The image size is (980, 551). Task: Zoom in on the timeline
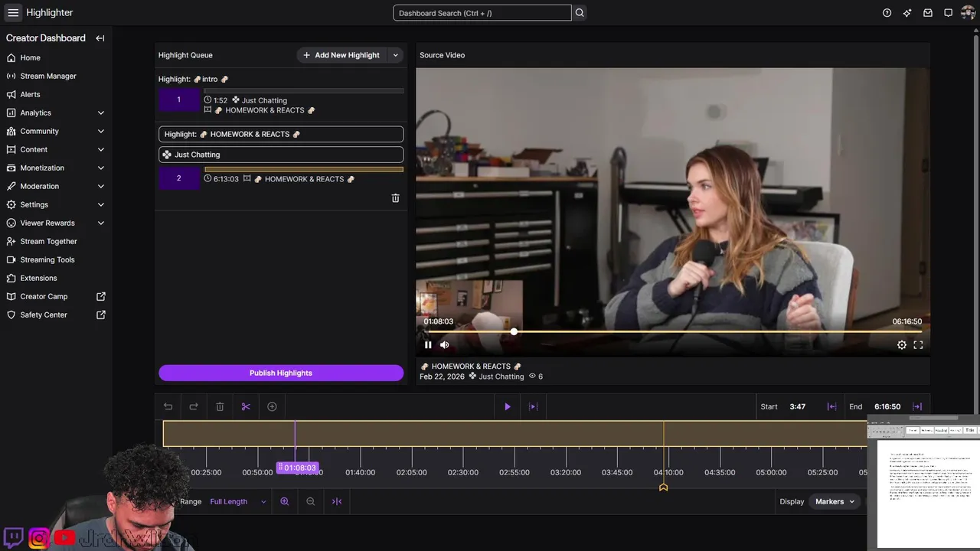tap(285, 501)
